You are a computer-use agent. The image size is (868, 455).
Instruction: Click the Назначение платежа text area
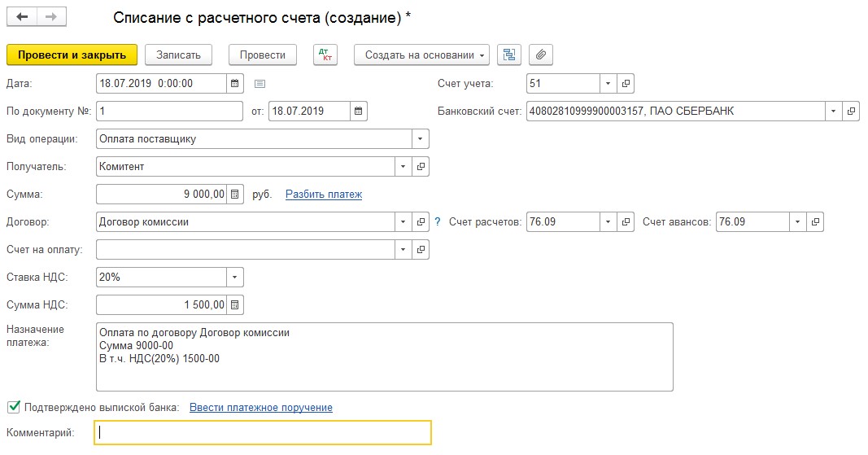pos(384,357)
